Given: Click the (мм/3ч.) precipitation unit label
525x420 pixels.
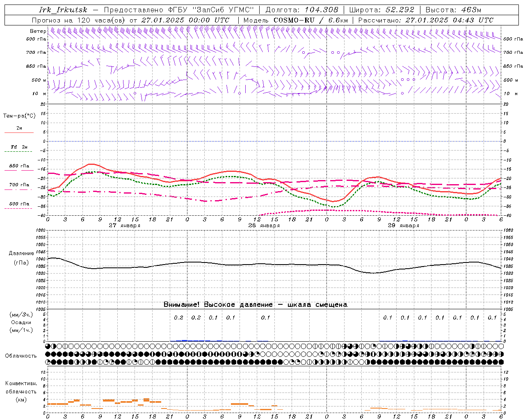Looking at the screenshot, I should pos(21,315).
